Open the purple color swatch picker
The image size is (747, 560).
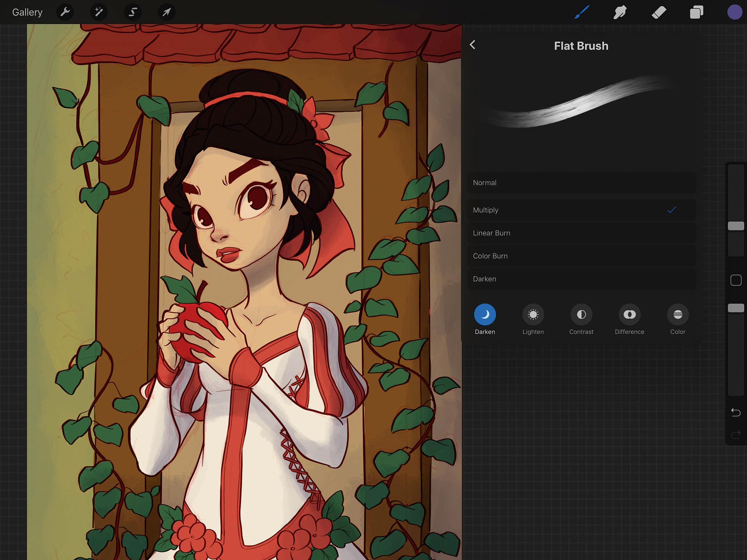point(734,12)
